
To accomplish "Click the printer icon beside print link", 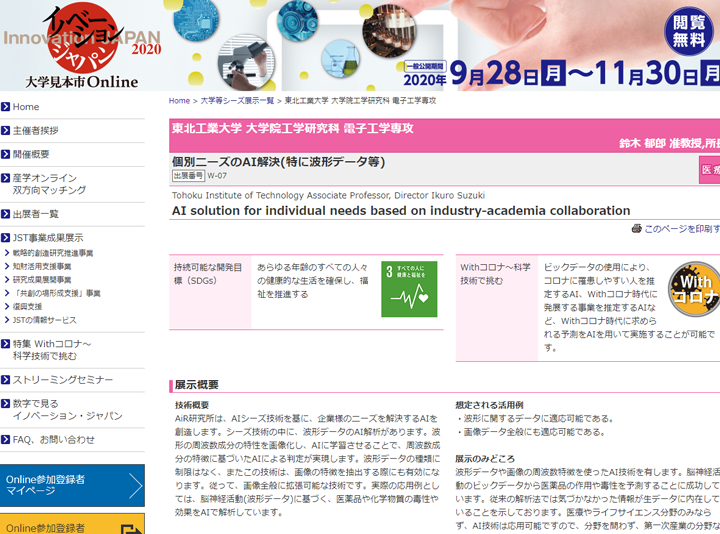I will [636, 228].
